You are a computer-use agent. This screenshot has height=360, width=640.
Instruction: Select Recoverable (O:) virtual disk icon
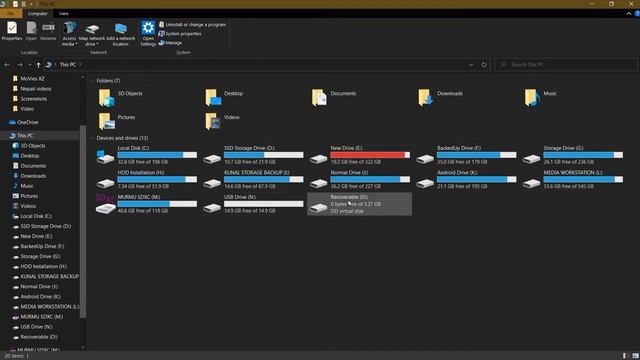point(318,208)
